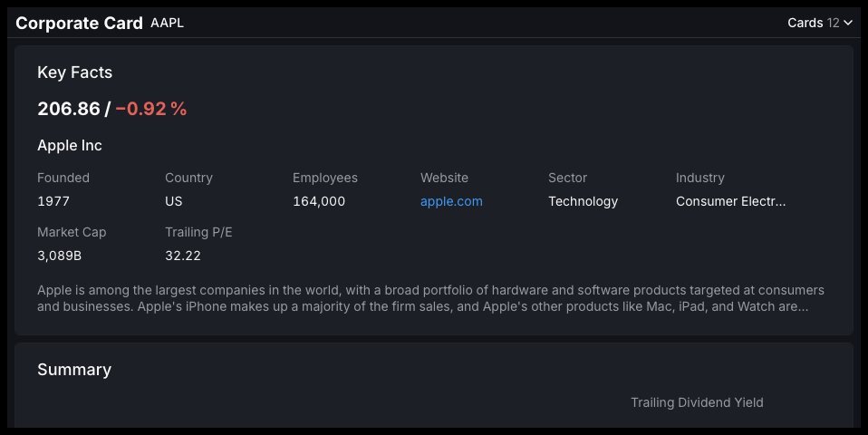Click the Sector label
Image resolution: width=868 pixels, height=435 pixels.
(x=567, y=178)
